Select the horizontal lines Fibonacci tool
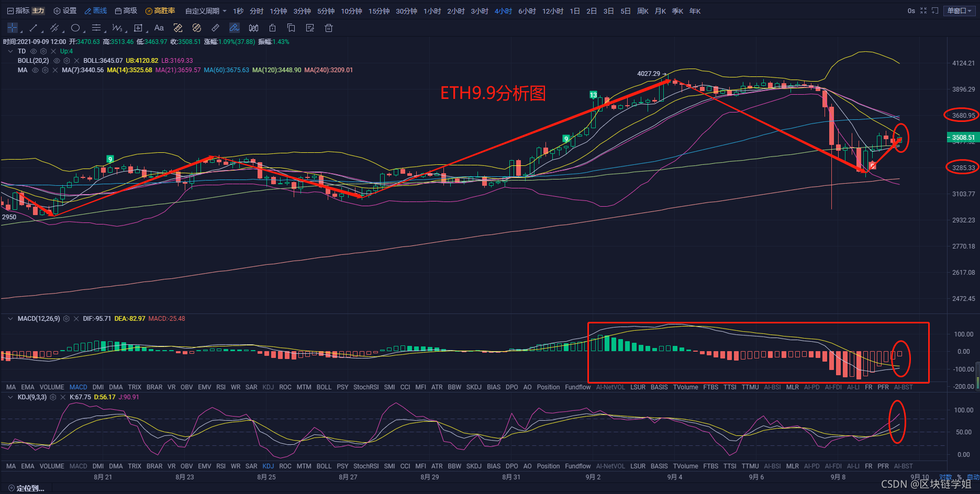The width and height of the screenshot is (980, 494). coord(96,28)
